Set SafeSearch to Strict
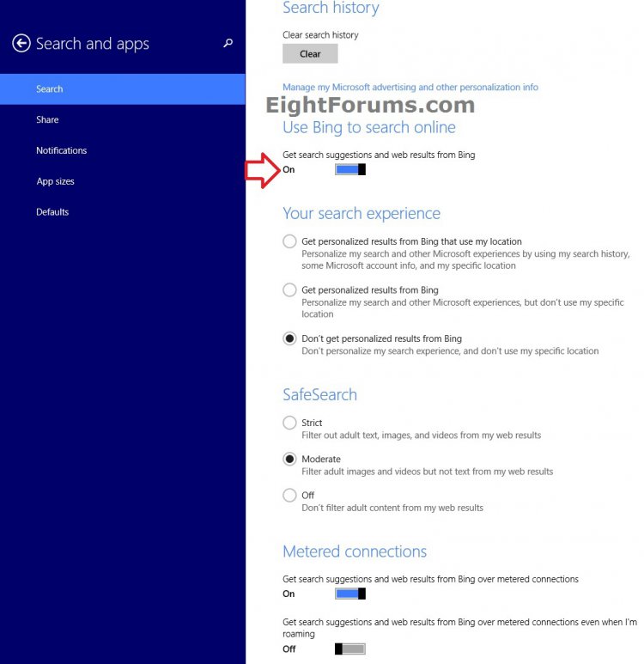644x664 pixels. coord(290,423)
